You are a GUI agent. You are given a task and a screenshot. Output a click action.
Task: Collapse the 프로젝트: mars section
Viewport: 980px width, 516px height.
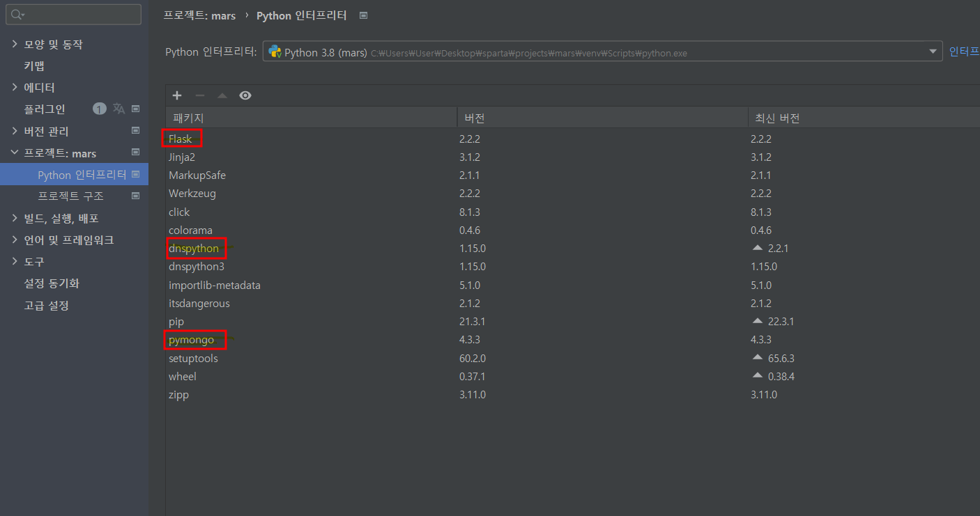15,153
